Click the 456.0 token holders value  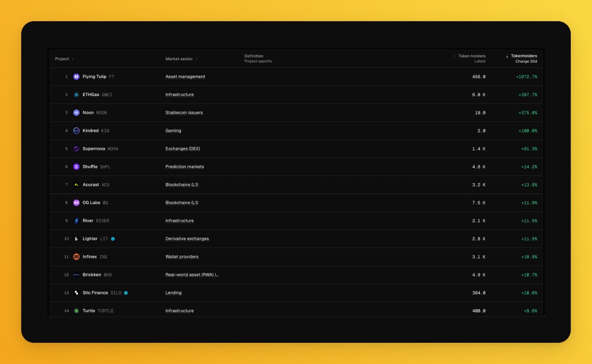click(479, 76)
